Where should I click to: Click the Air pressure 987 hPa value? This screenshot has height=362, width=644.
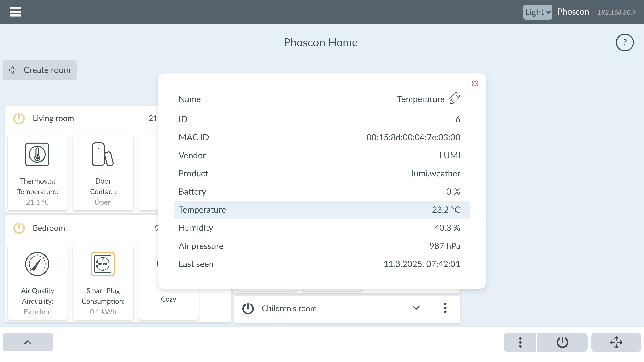click(x=444, y=246)
